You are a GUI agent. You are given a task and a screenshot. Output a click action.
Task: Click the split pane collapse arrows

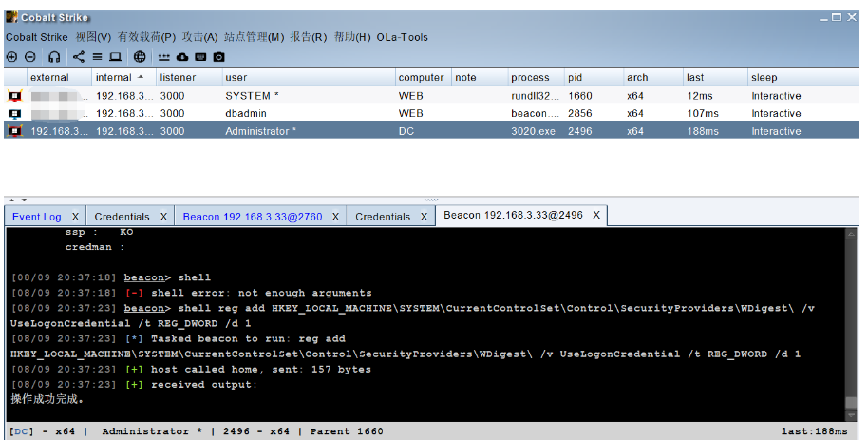pos(17,201)
